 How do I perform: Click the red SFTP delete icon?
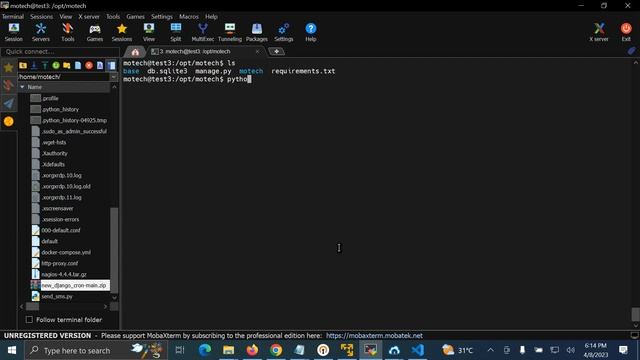click(89, 65)
